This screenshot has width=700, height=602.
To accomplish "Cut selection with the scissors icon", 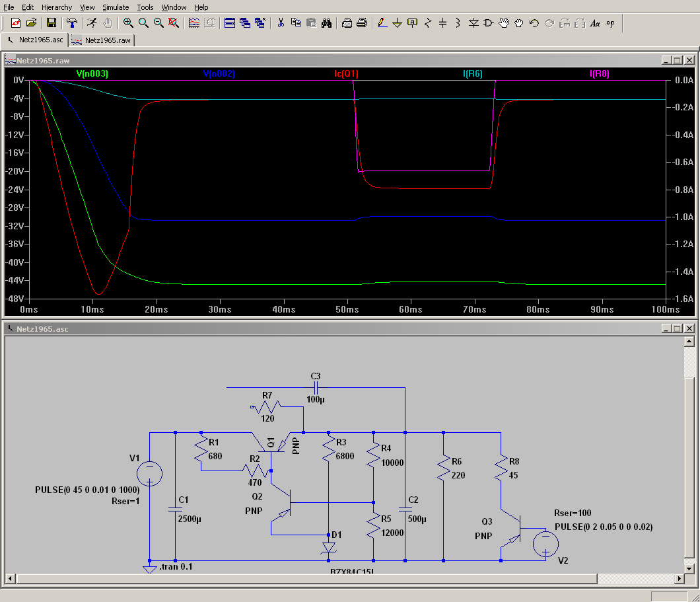I will [281, 22].
